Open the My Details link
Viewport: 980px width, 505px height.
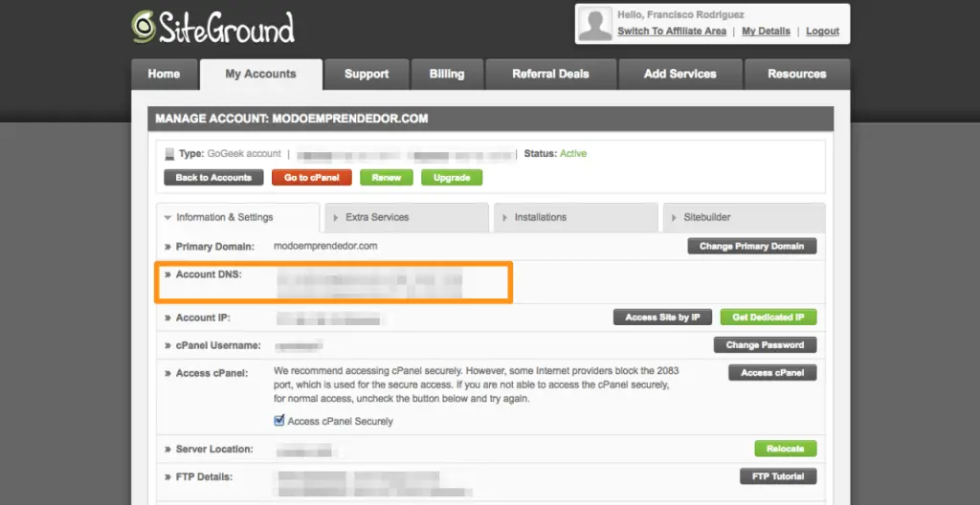coord(766,32)
